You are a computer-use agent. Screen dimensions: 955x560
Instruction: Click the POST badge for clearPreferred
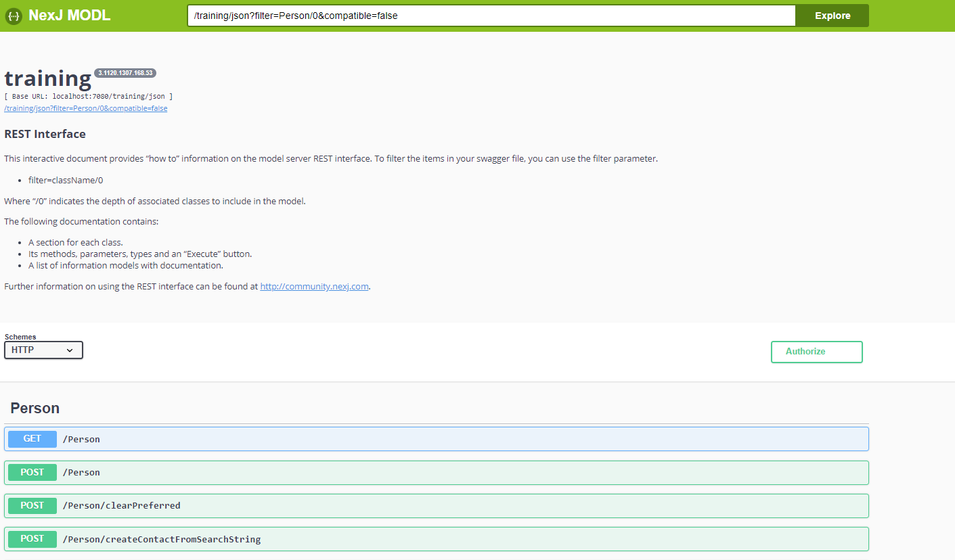point(32,505)
